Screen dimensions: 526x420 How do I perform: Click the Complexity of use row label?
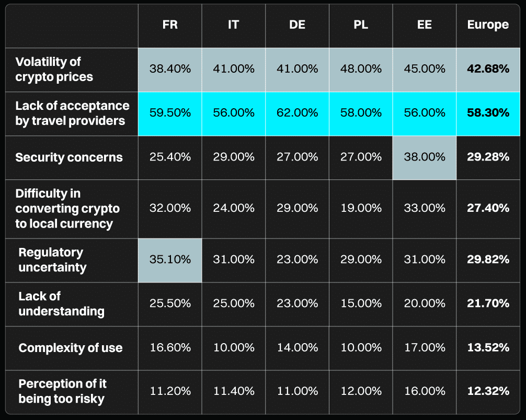71,348
